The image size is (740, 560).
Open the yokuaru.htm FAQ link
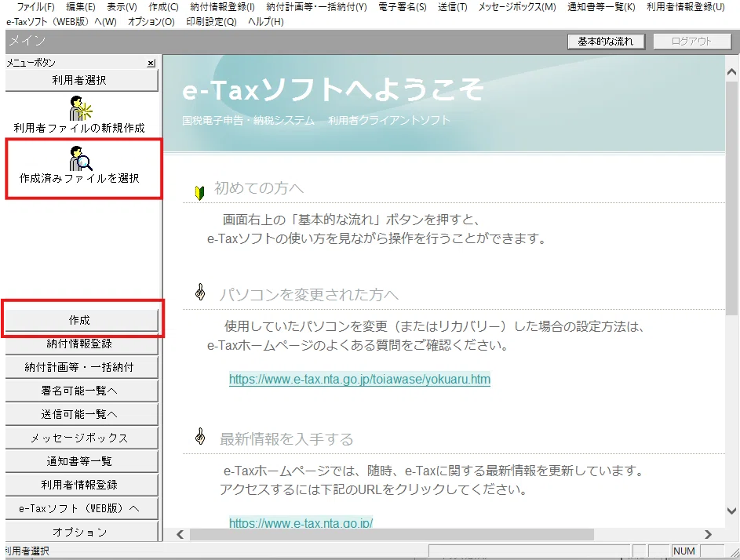tap(359, 380)
